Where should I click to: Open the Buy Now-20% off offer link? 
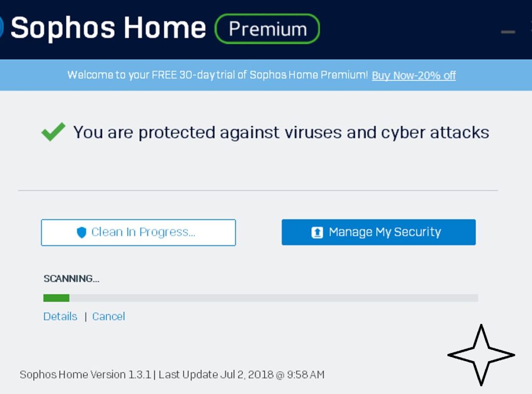pyautogui.click(x=413, y=75)
